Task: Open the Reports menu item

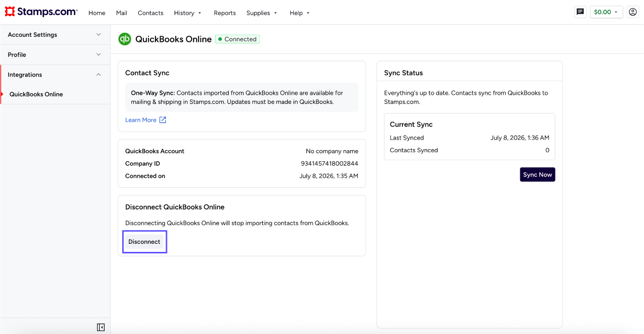Action: pyautogui.click(x=224, y=13)
